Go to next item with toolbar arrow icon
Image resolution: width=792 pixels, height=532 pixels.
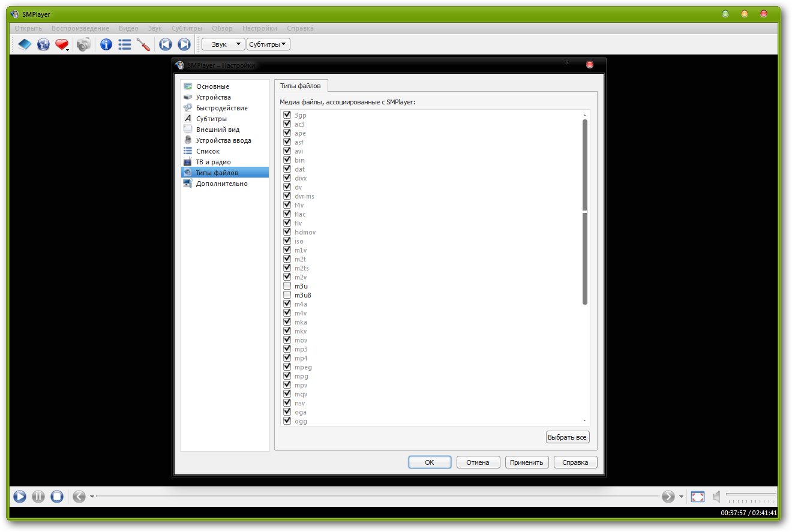184,44
